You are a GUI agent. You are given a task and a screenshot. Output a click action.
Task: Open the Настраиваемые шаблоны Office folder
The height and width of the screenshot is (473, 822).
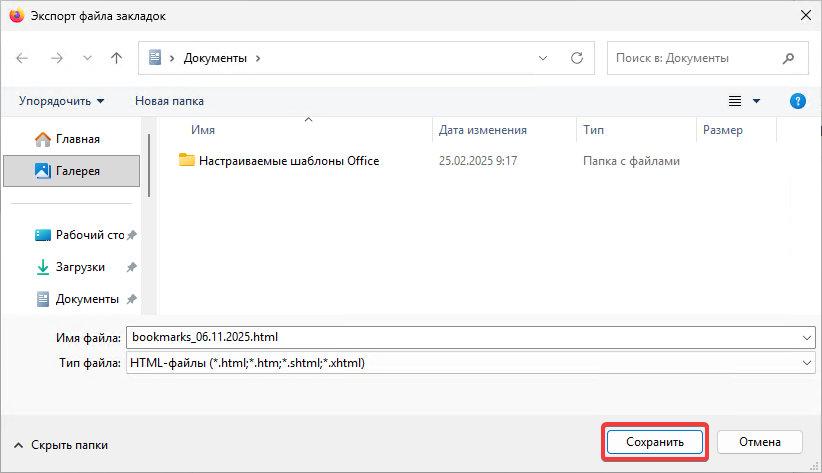click(288, 160)
